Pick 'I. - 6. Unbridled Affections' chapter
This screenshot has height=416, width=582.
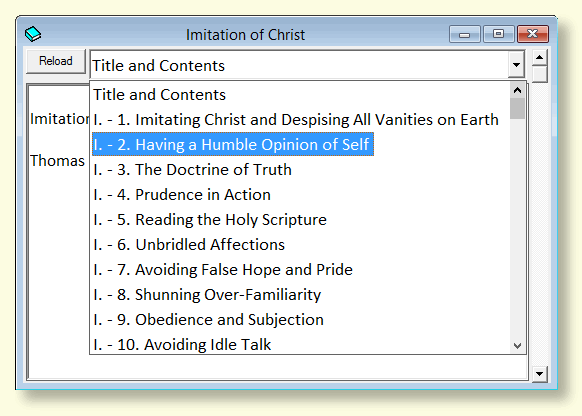coord(301,245)
